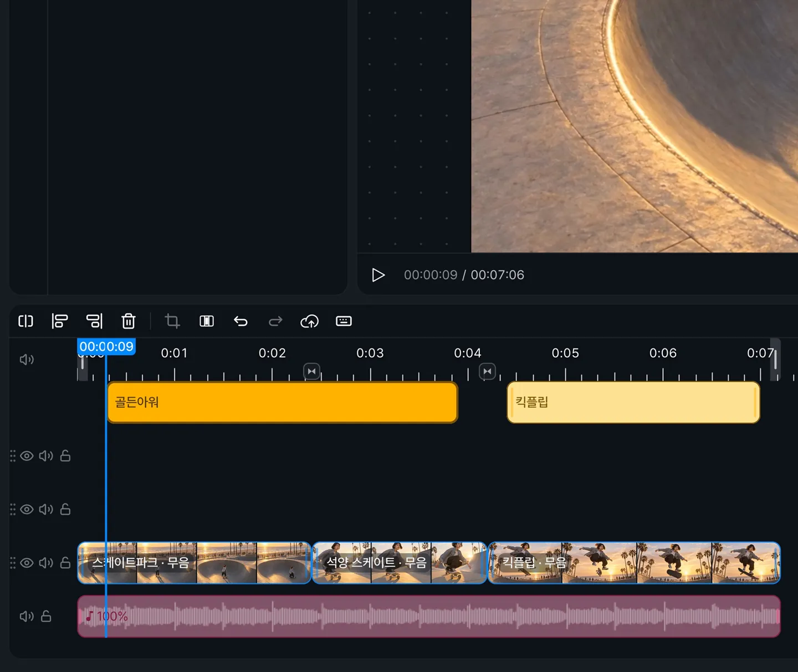Hide the empty track just below 골든아워

[27, 456]
